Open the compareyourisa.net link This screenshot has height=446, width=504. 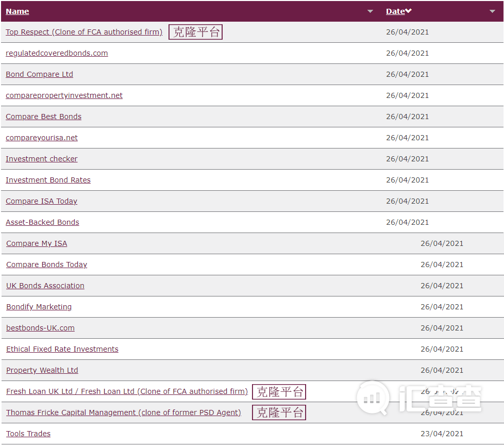pyautogui.click(x=42, y=138)
